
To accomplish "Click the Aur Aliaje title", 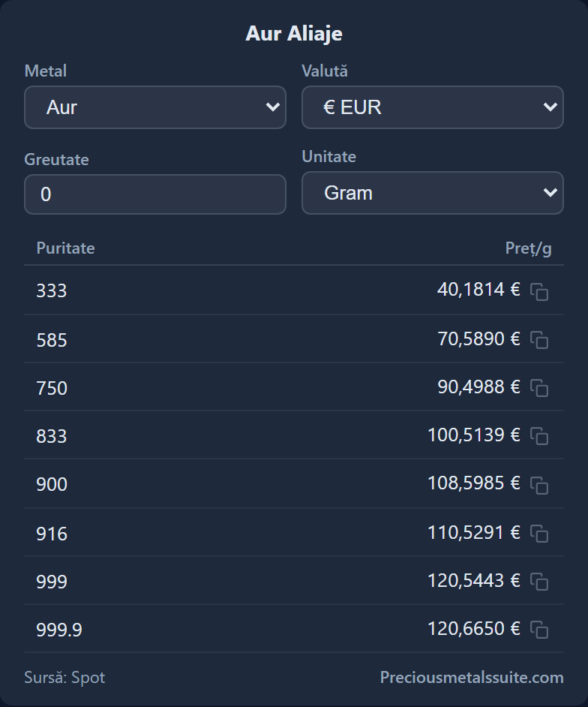I will [x=294, y=34].
